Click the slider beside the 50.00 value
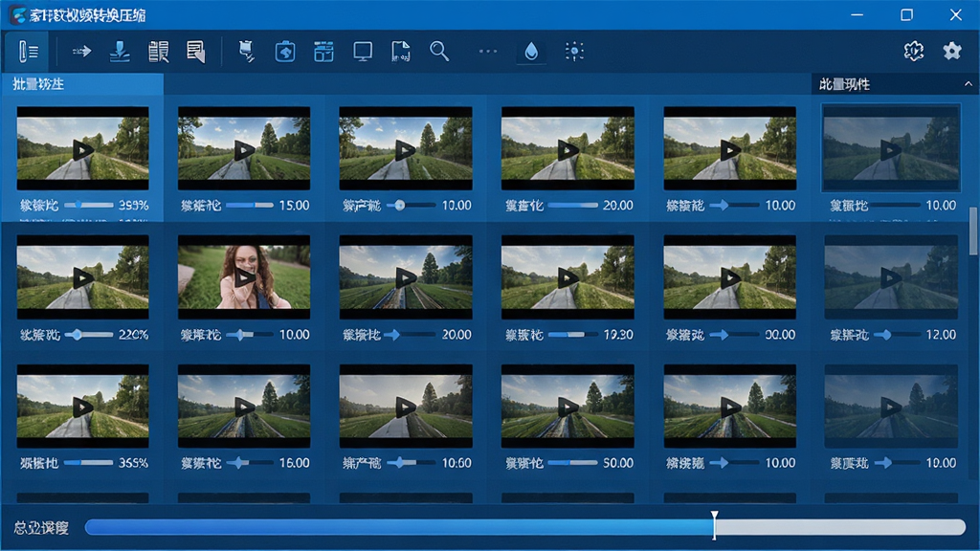The width and height of the screenshot is (980, 551). (x=572, y=463)
